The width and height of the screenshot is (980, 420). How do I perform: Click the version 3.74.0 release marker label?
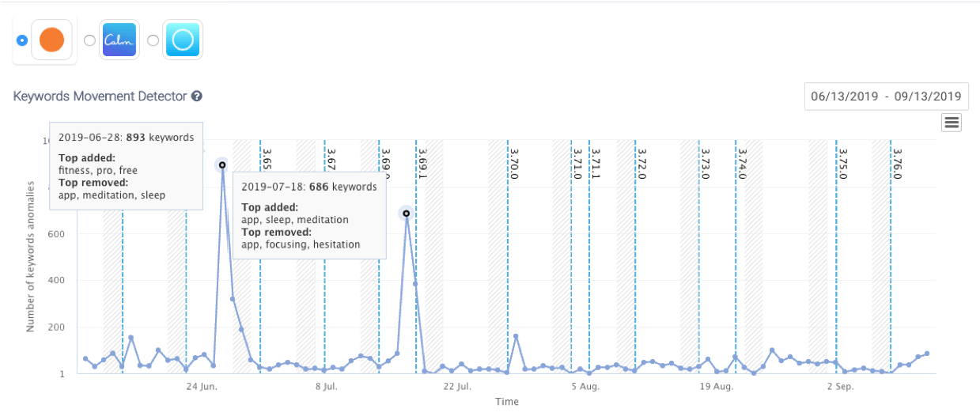pyautogui.click(x=742, y=164)
